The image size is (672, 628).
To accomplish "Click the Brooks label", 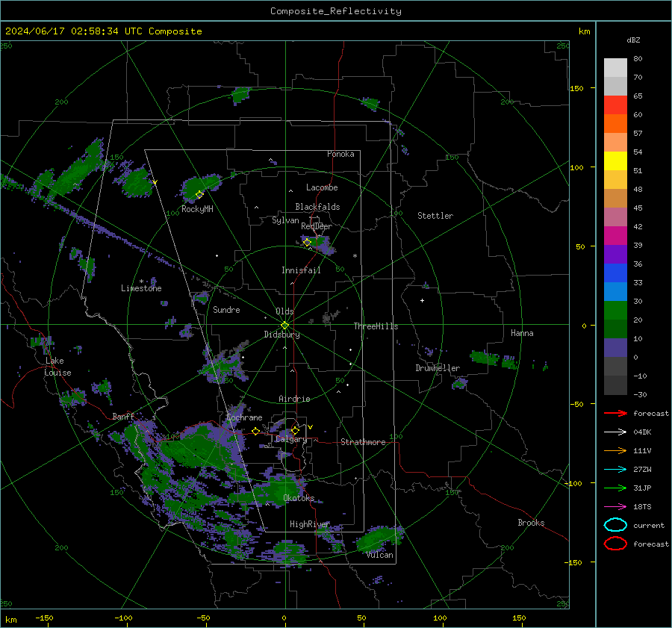I will coord(531,523).
